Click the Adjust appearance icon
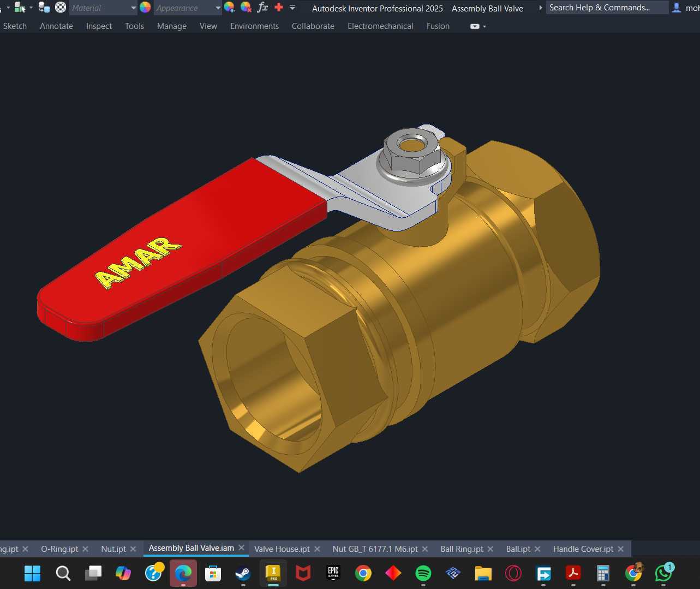The width and height of the screenshot is (700, 589). (230, 7)
